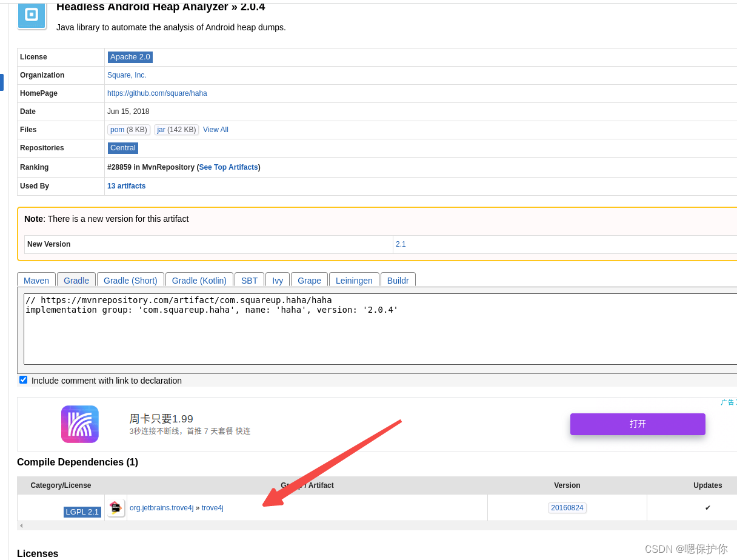Click the Apache 2.0 license badge
737x560 pixels.
[x=130, y=56]
